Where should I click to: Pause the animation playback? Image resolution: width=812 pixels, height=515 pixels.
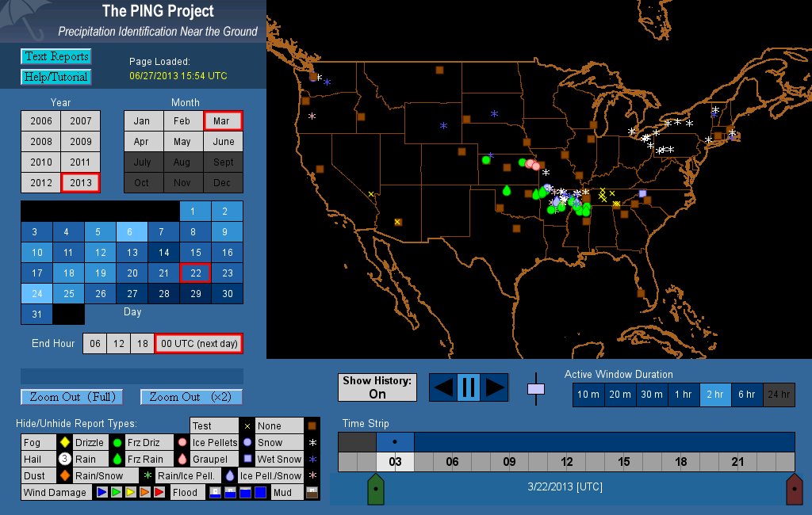coord(468,387)
